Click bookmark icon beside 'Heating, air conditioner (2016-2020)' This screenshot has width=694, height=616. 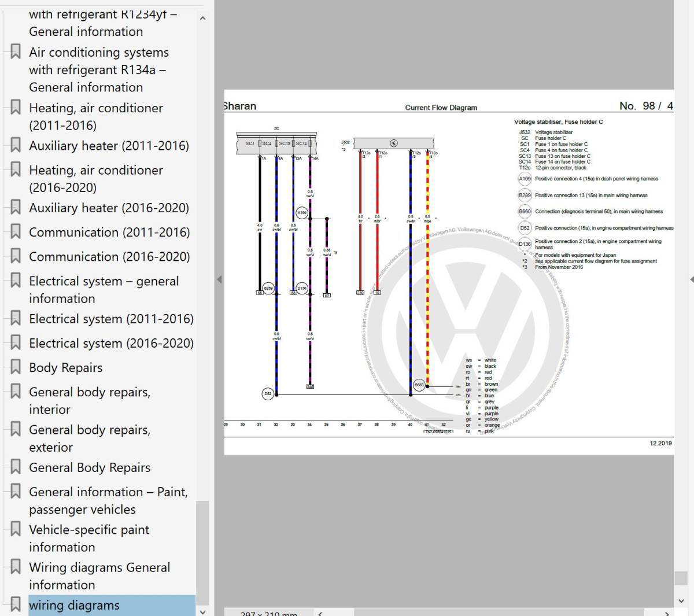pyautogui.click(x=16, y=169)
